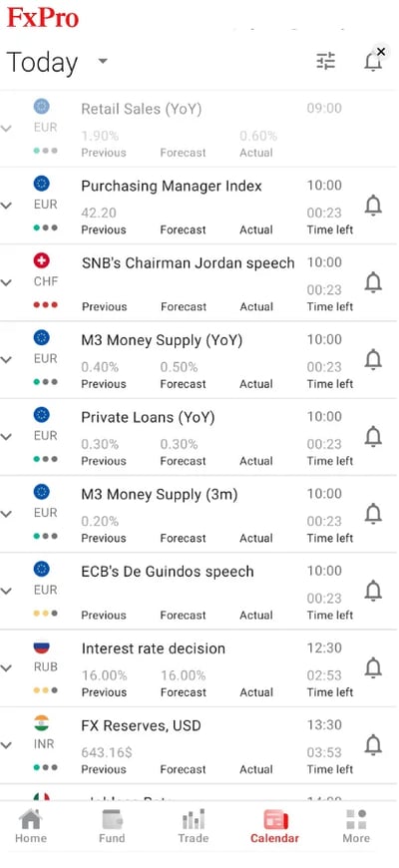Tap the FxPro logo

43,17
